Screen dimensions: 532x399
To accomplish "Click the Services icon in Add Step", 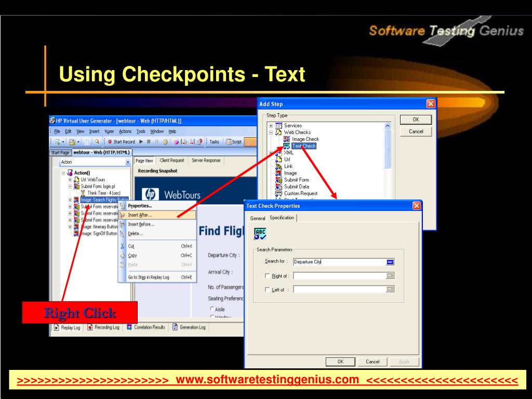I will point(279,126).
